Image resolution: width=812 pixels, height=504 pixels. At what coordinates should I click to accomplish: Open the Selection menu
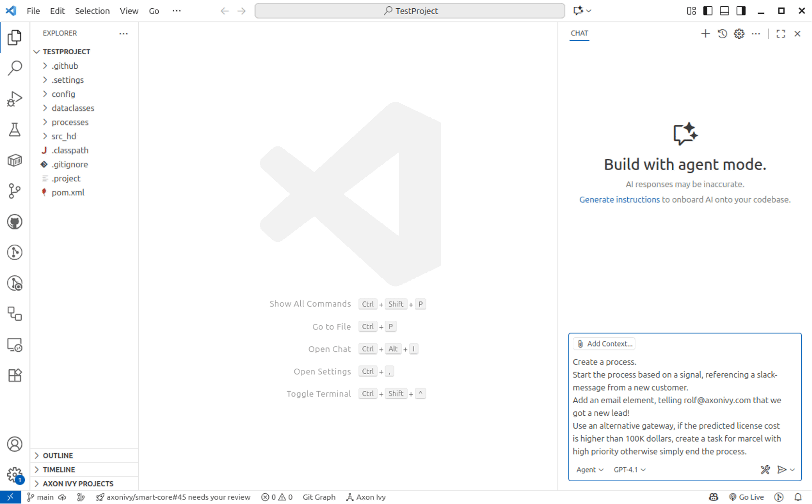[92, 11]
